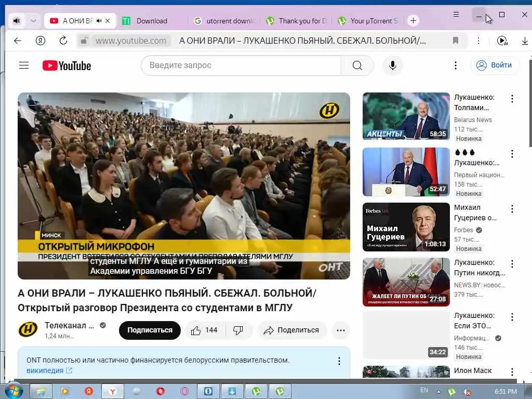532x399 pixels.
Task: Open options for the Первый национальный video
Action: (x=512, y=154)
